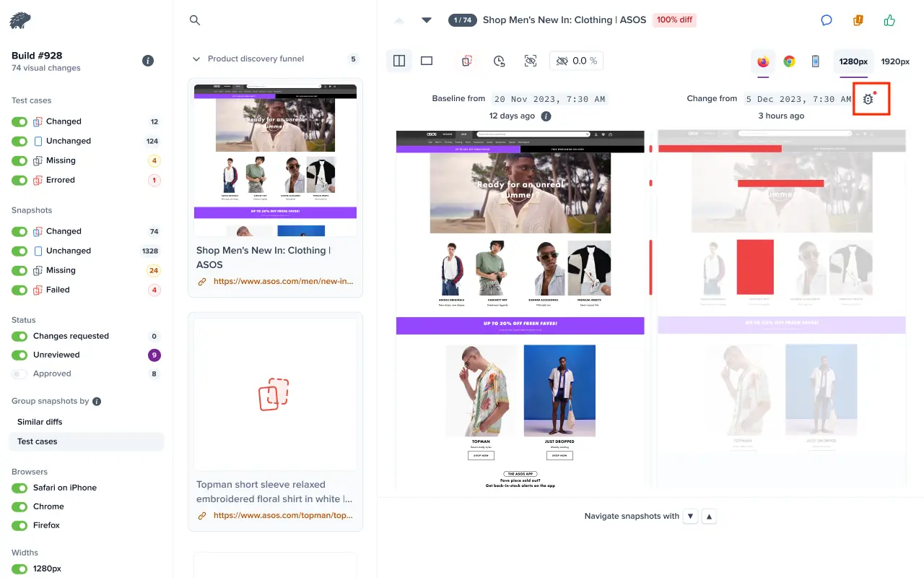Toggle the Unreviewed status switch
Screen dimensions: 924x578
tap(19, 355)
